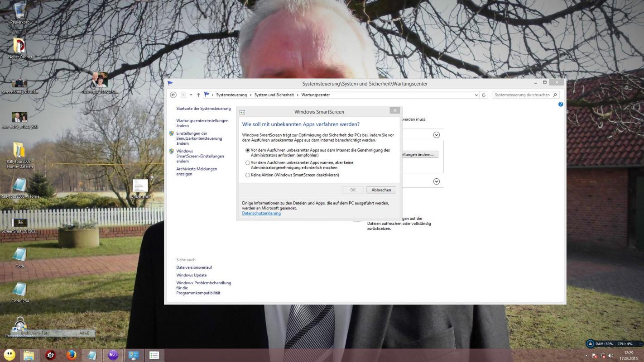Open the Wartungscenter flag in system tray
The height and width of the screenshot is (362, 644).
(x=596, y=356)
